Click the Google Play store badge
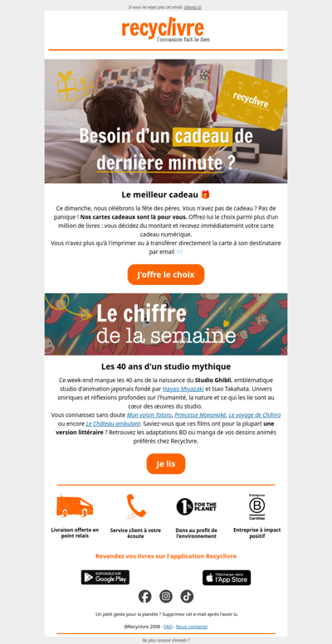Viewport: 332px width, 644px height. click(105, 577)
